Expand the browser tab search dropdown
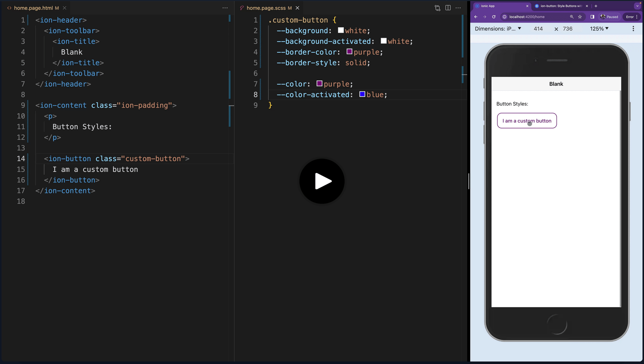The width and height of the screenshot is (644, 364). [637, 6]
